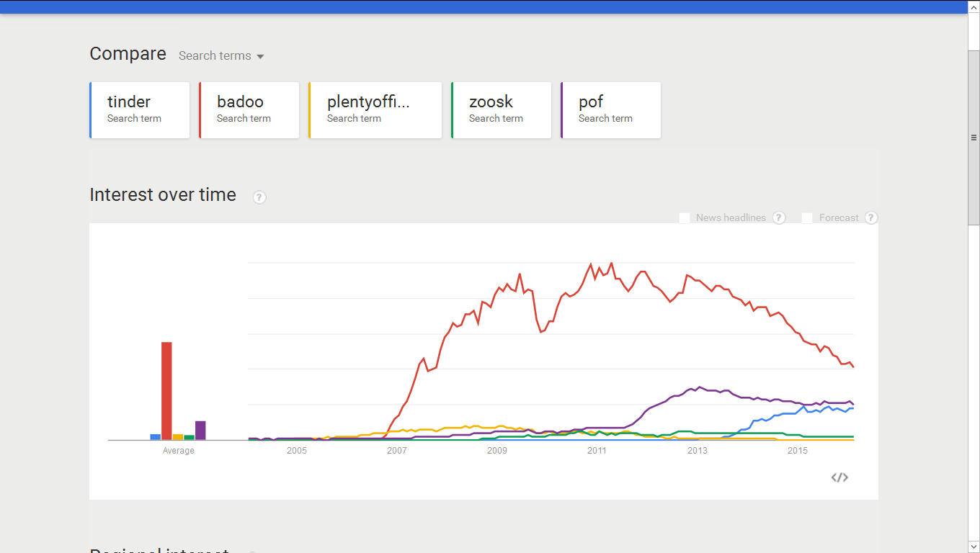Select the tinder search term card
The width and height of the screenshot is (980, 553).
140,110
